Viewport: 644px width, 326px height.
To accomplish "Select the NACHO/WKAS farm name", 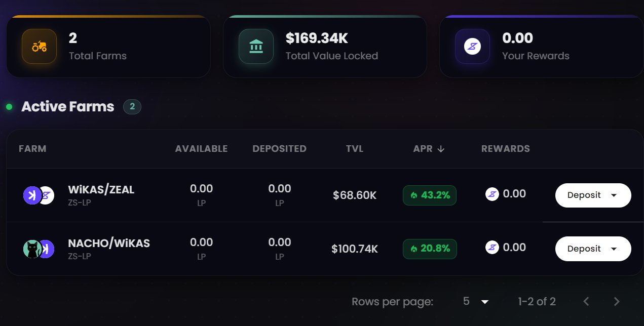I will (x=109, y=243).
